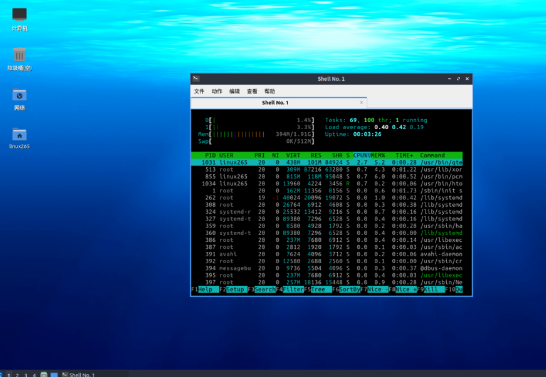546x377 pixels.
Task: Select process row PID 324 systemd-r
Action: point(327,212)
